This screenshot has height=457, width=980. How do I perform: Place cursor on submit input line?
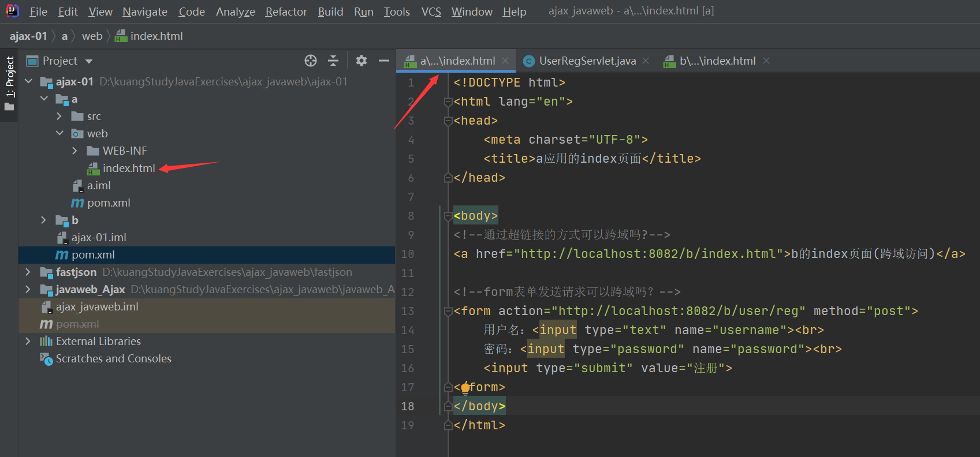tap(608, 368)
